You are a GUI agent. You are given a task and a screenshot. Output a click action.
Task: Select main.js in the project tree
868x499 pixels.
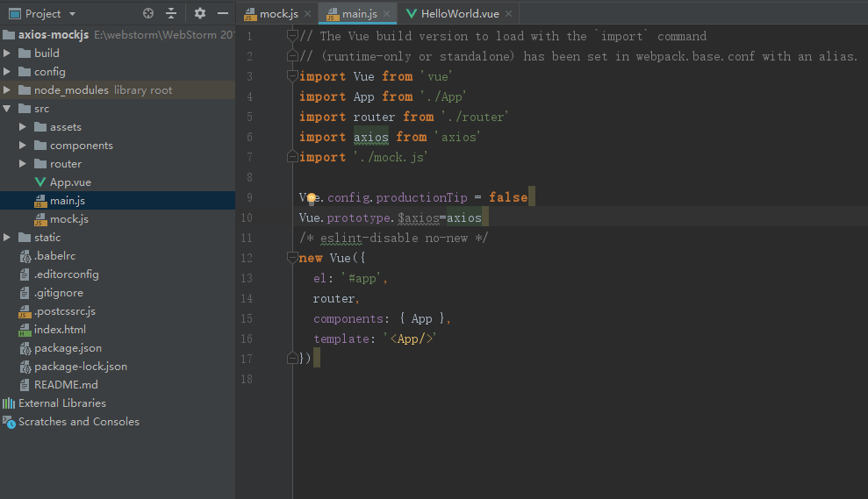pos(118,200)
